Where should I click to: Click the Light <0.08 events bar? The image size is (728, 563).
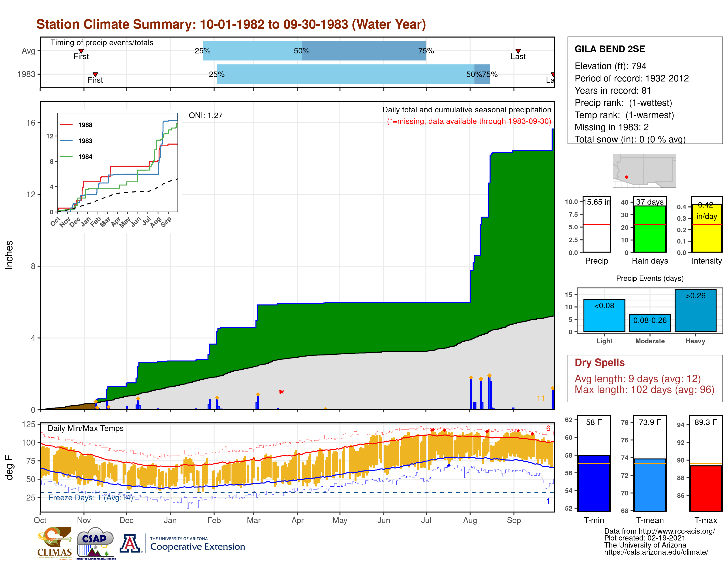[604, 316]
